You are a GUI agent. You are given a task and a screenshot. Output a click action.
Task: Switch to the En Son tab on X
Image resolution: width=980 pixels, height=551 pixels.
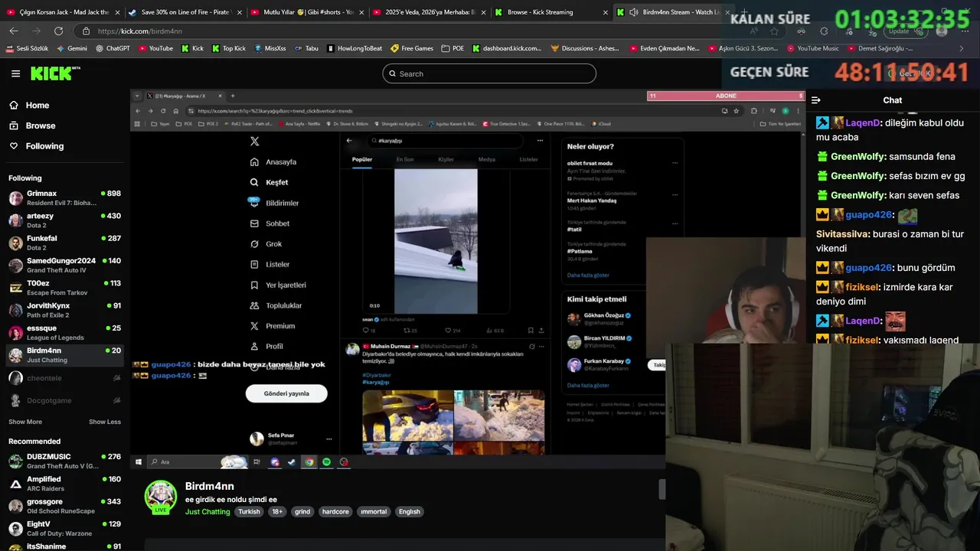pos(404,159)
